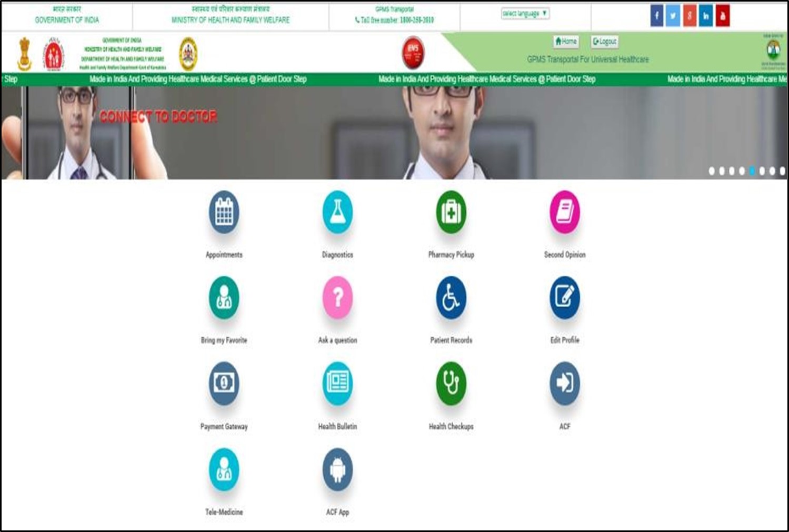
Task: Open the Health Bulletin newspaper icon
Action: coord(337,384)
